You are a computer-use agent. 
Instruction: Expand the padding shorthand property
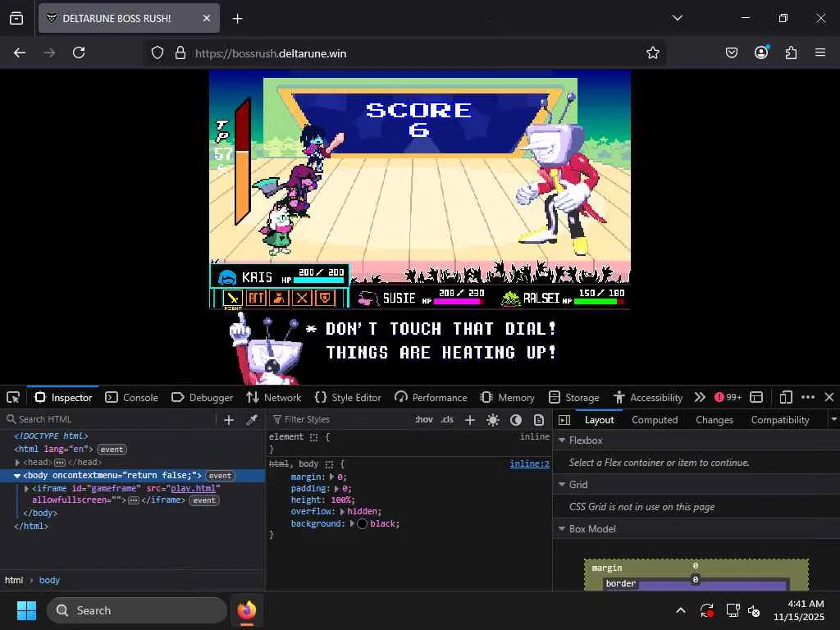[x=337, y=489]
